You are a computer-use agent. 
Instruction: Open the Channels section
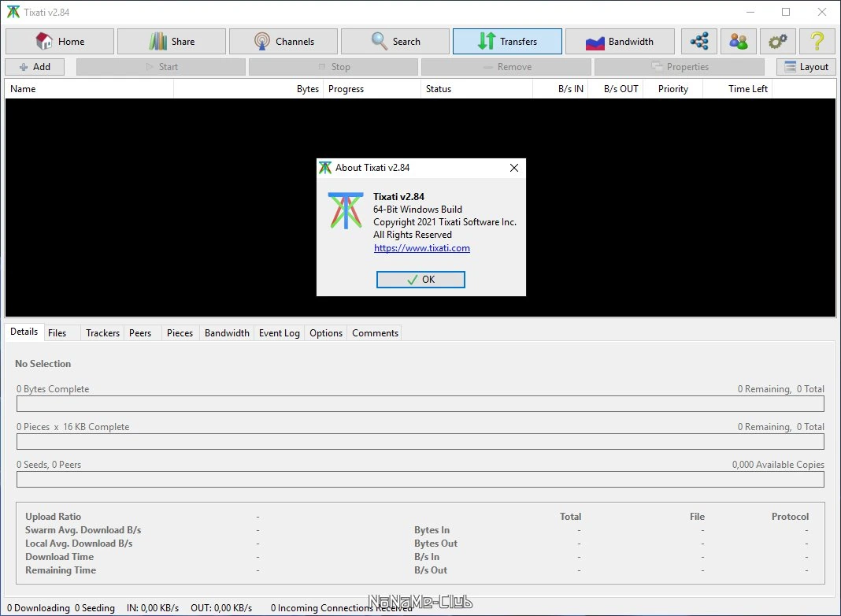(x=283, y=41)
